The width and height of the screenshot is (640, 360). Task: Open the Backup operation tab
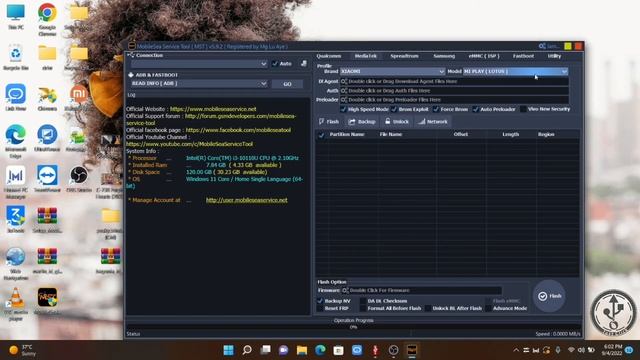(362, 122)
